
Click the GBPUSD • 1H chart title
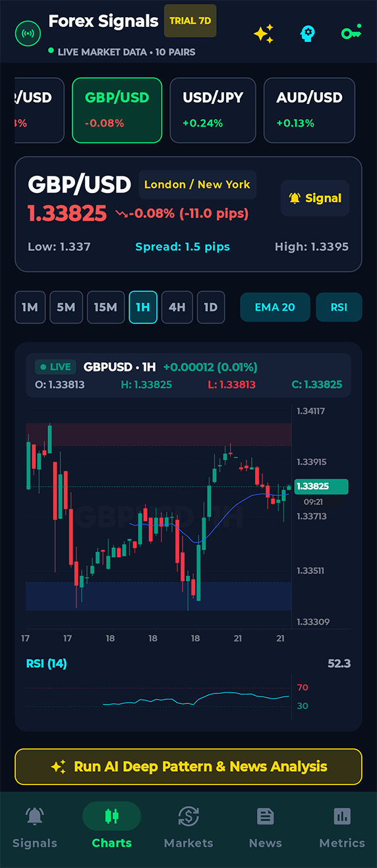[119, 367]
